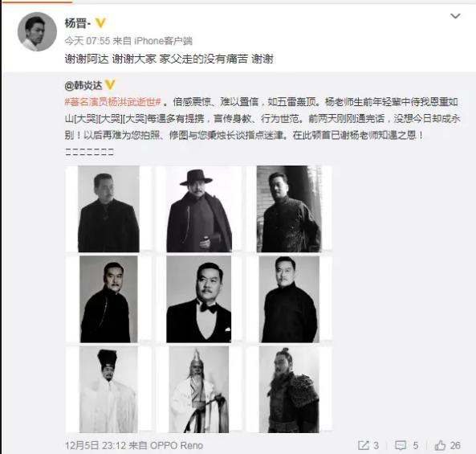The image size is (476, 454).
Task: Click the comment bubble icon
Action: [x=401, y=445]
